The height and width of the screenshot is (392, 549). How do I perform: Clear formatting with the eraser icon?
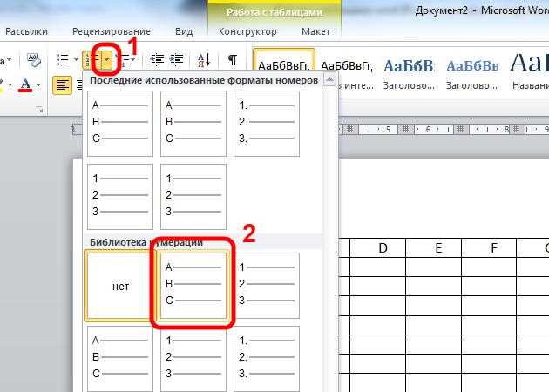(x=34, y=60)
